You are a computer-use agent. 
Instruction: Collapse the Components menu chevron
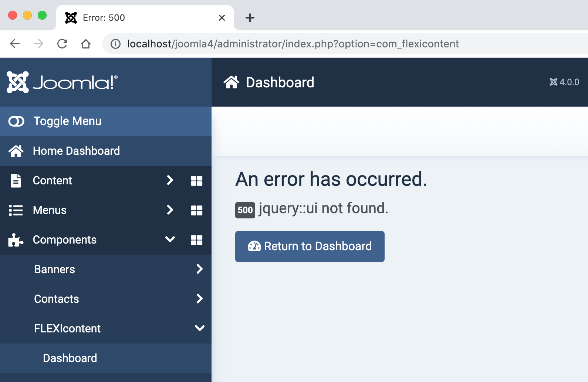pyautogui.click(x=170, y=239)
